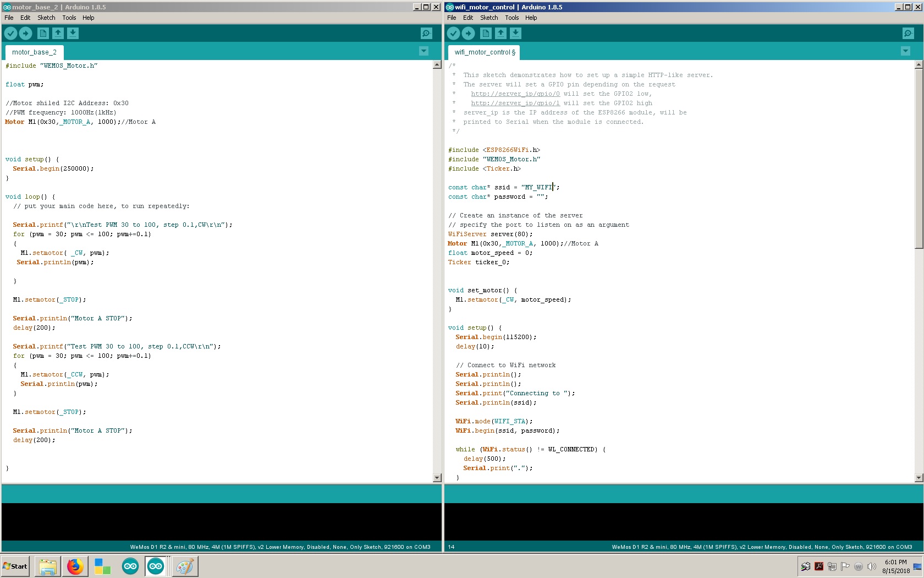Viewport: 924px width, 578px height.
Task: Create new sketch in motor_base_2 window
Action: pos(43,34)
